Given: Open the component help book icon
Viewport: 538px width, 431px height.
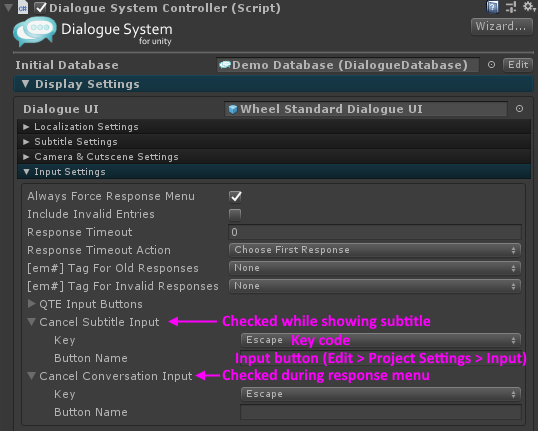Looking at the screenshot, I should 492,7.
